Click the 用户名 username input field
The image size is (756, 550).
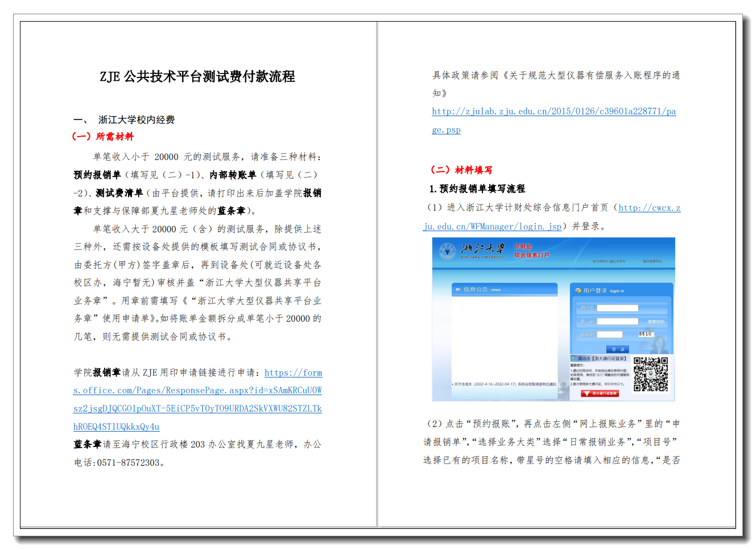617,308
